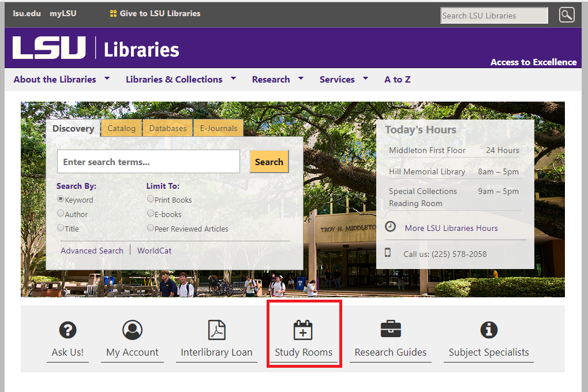Click the gift icon beside Give to LSU Libraries
The image size is (588, 392).
[x=113, y=13]
